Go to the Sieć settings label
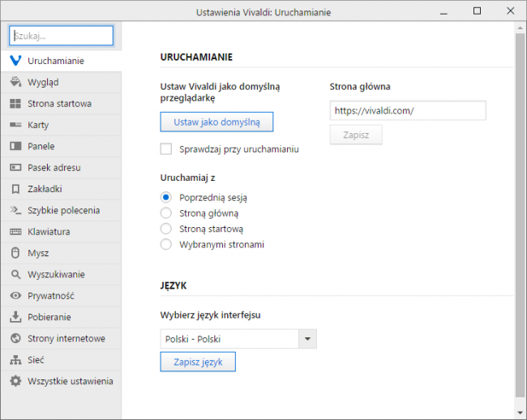Screen dimensions: 527x420 pyautogui.click(x=36, y=360)
